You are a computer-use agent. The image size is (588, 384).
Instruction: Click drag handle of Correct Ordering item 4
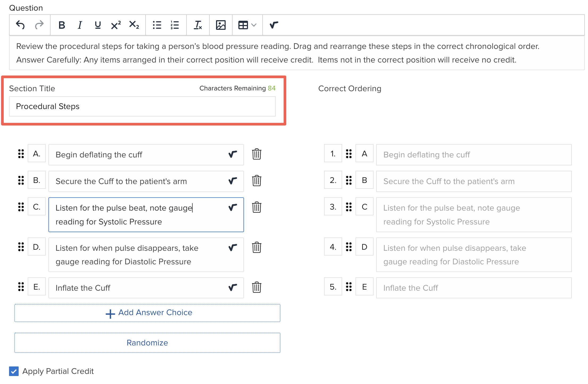coord(349,247)
